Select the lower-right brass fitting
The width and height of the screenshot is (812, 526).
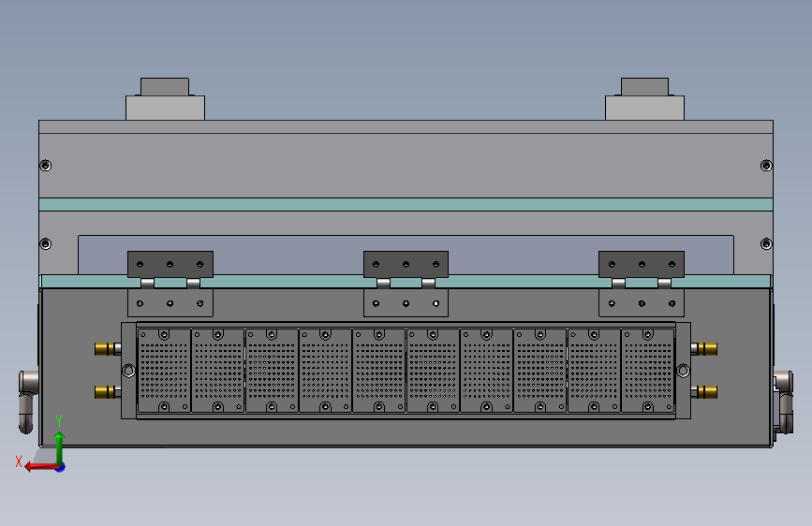tap(704, 392)
